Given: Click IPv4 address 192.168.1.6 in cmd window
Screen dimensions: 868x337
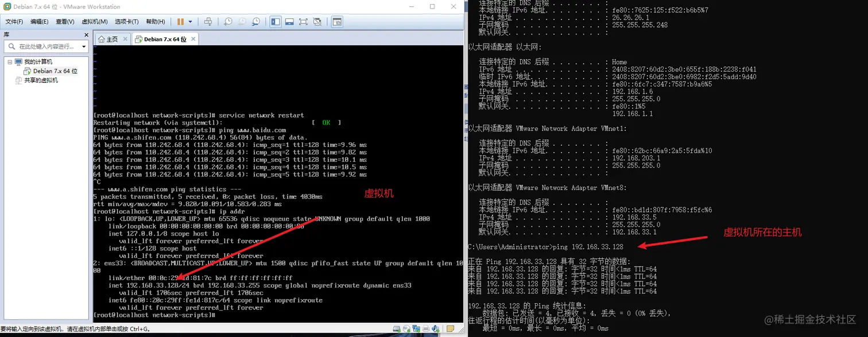Looking at the screenshot, I should pyautogui.click(x=632, y=91).
